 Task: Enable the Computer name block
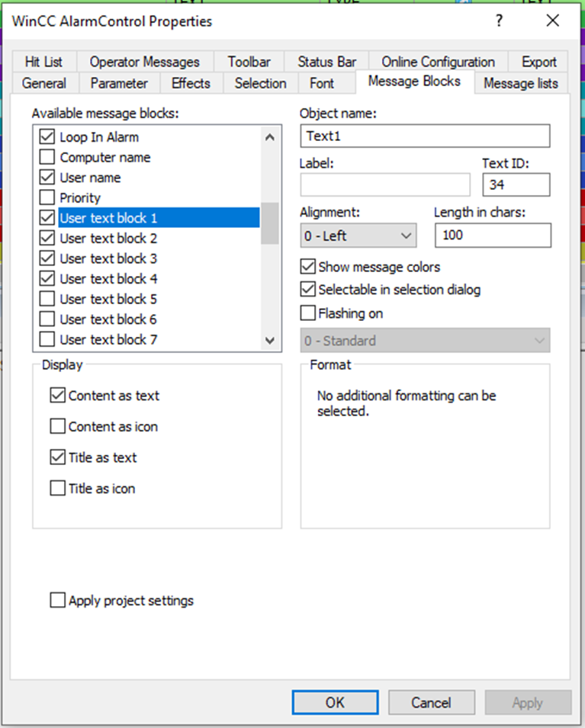pyautogui.click(x=47, y=157)
